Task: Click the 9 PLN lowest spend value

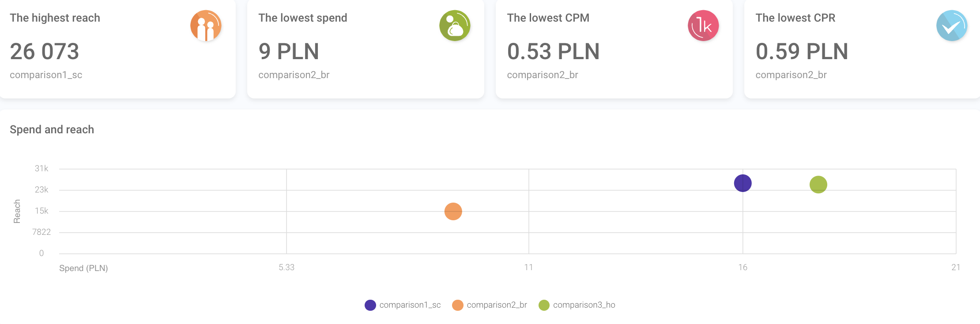Action: pos(289,51)
